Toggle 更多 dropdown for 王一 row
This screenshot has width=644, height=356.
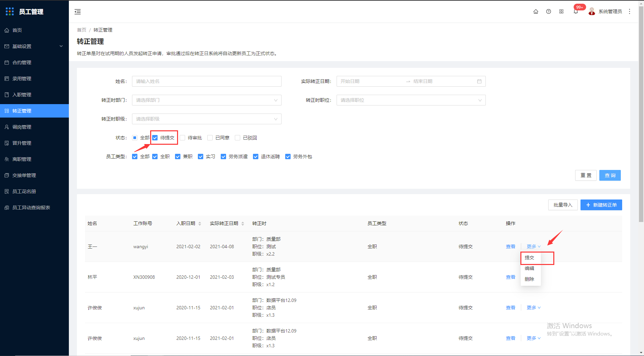point(533,247)
